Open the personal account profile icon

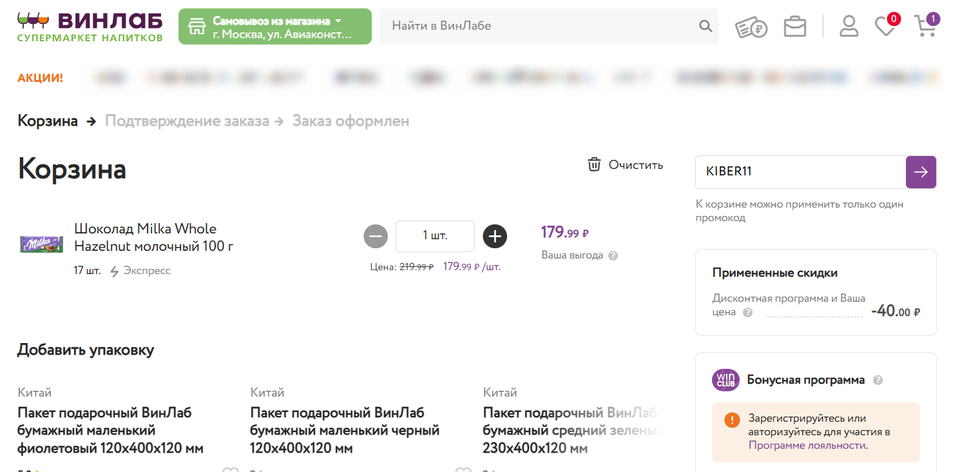[849, 26]
